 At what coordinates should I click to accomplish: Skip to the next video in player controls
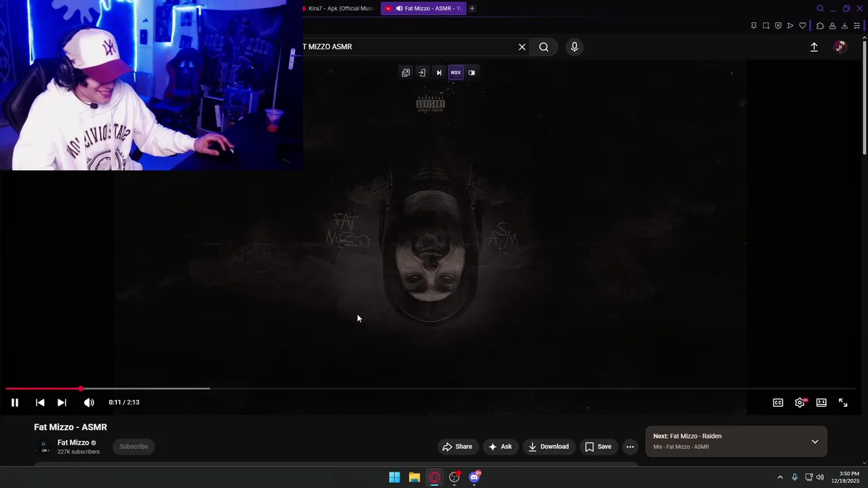pos(62,403)
